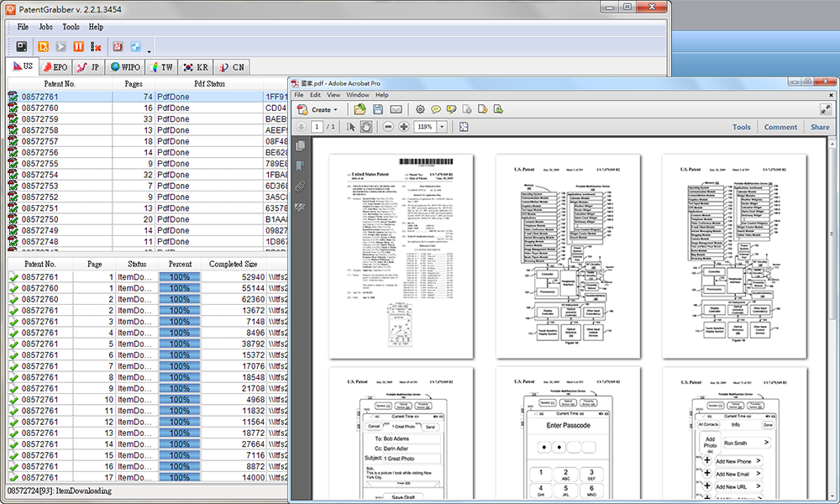
Task: Click the gear icon in Acrobat toolbar
Action: click(x=420, y=109)
